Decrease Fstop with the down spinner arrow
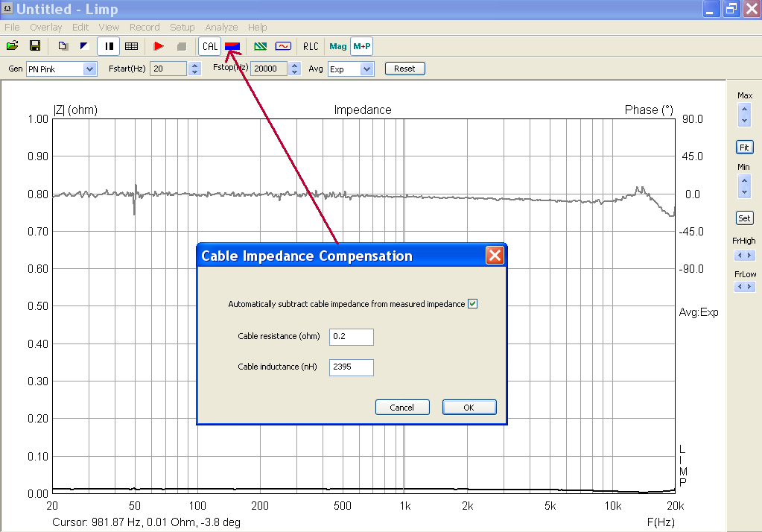The image size is (762, 532). pyautogui.click(x=294, y=72)
